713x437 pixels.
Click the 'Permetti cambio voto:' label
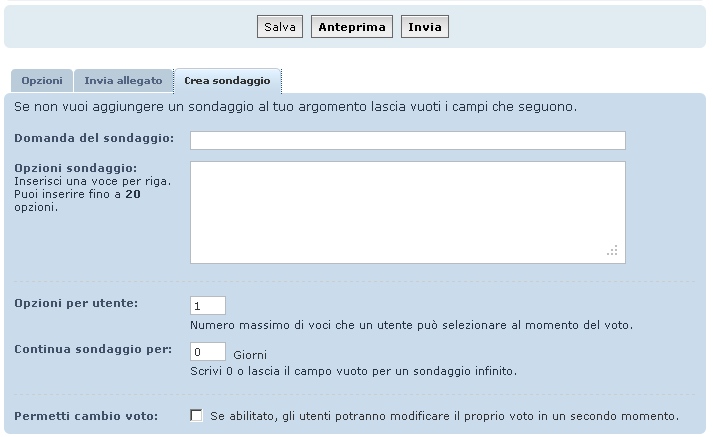[86, 415]
